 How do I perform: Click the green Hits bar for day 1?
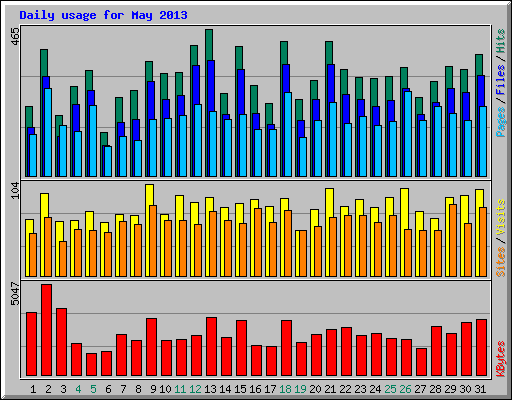(x=29, y=117)
